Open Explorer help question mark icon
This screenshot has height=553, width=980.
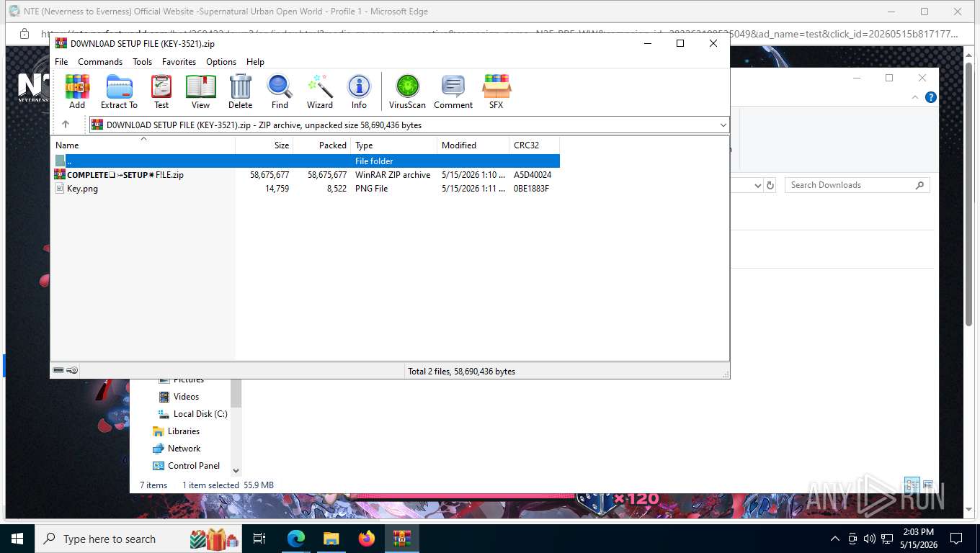931,97
